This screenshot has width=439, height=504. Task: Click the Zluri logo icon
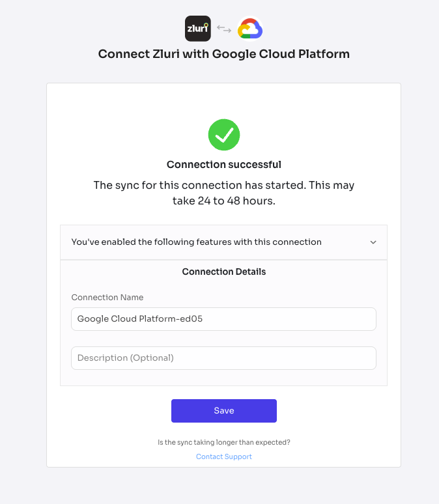pos(198,29)
